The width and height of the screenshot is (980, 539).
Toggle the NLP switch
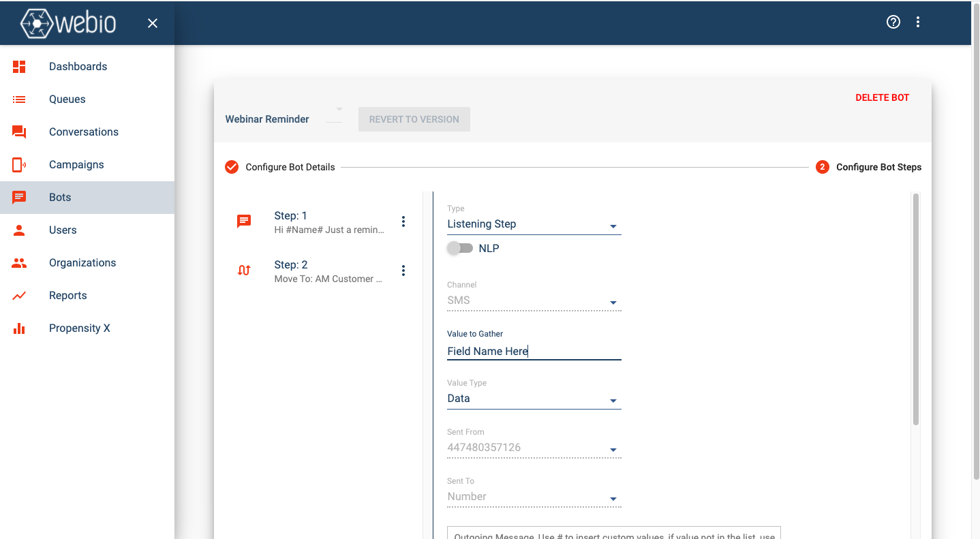tap(460, 248)
